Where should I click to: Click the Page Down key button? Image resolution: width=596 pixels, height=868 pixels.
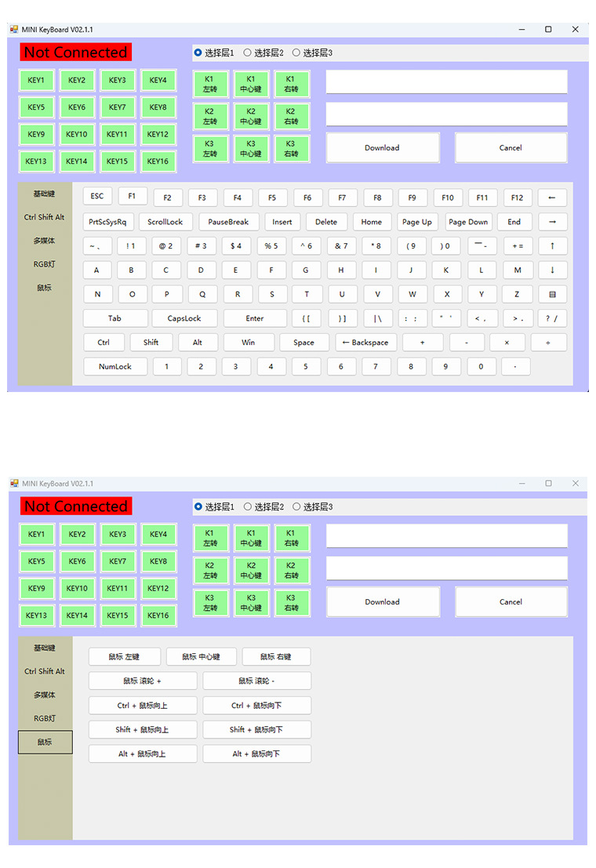coord(468,221)
